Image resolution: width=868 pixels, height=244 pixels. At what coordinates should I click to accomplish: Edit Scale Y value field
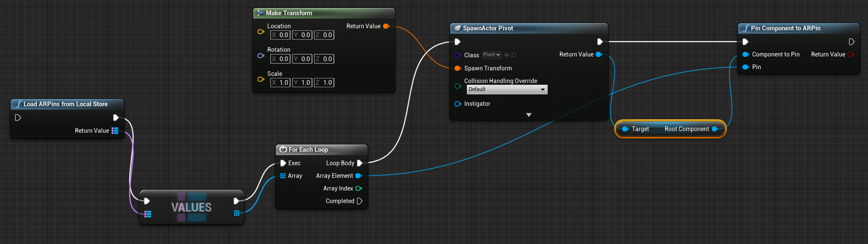tap(302, 83)
